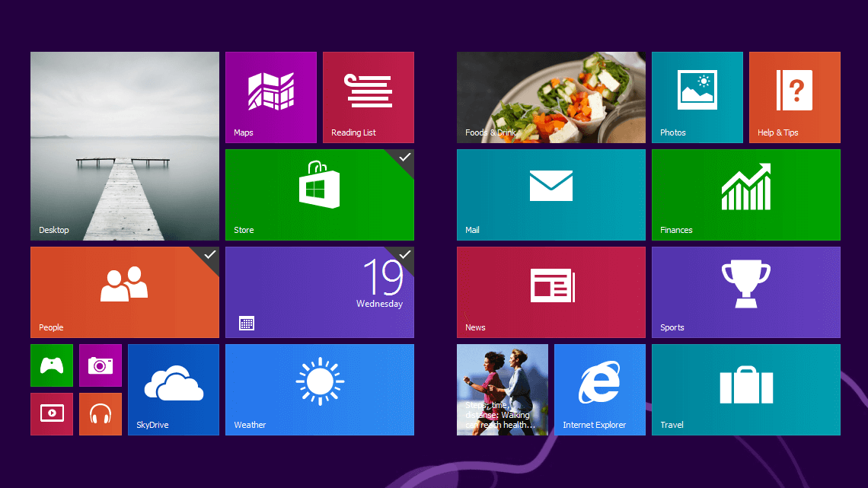Open the People tile
This screenshot has width=868, height=488.
(125, 292)
